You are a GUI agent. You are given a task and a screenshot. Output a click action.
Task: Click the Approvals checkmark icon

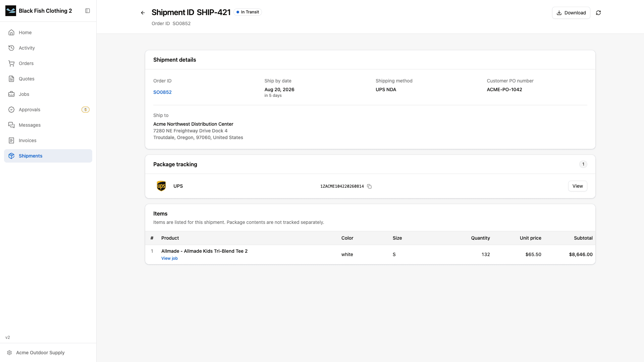tap(11, 110)
